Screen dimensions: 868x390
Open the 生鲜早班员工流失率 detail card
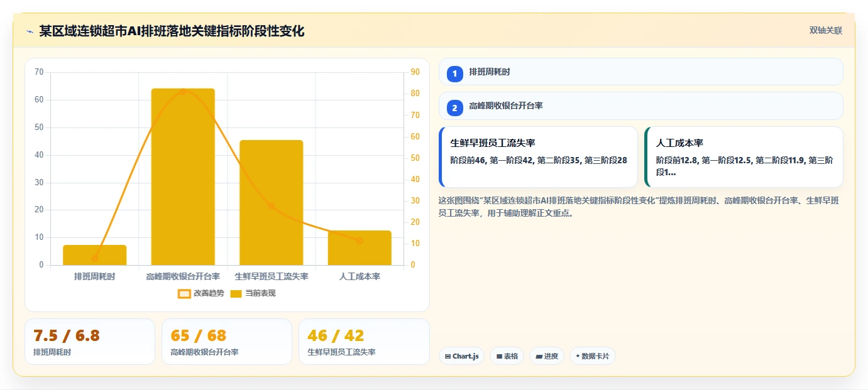[x=539, y=157]
